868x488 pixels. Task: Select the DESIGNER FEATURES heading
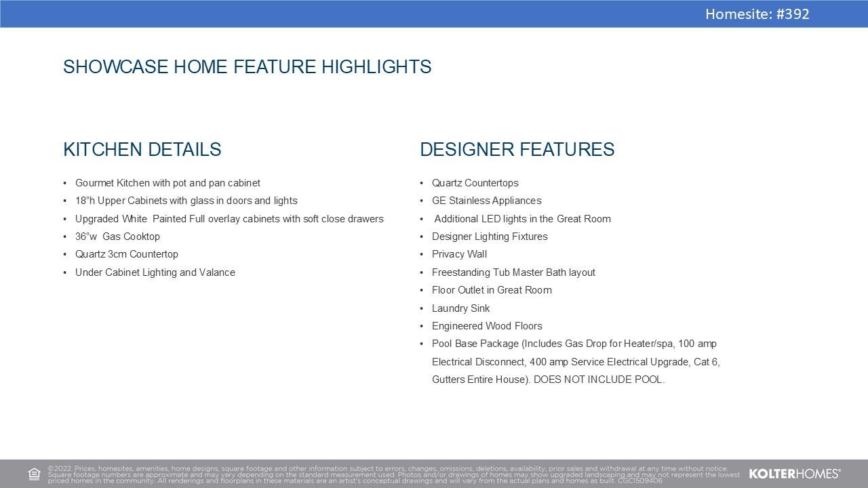(x=517, y=150)
